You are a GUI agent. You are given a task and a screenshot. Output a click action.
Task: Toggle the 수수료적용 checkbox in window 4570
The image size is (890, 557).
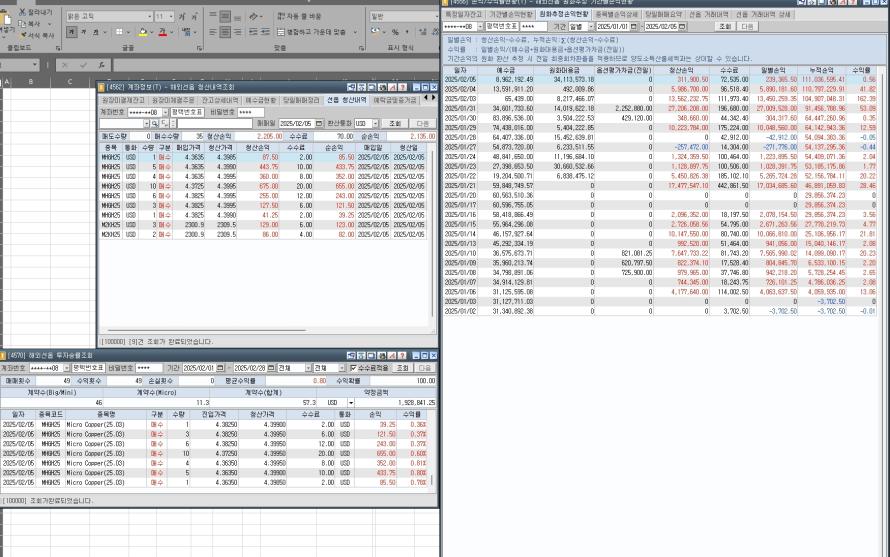[353, 368]
